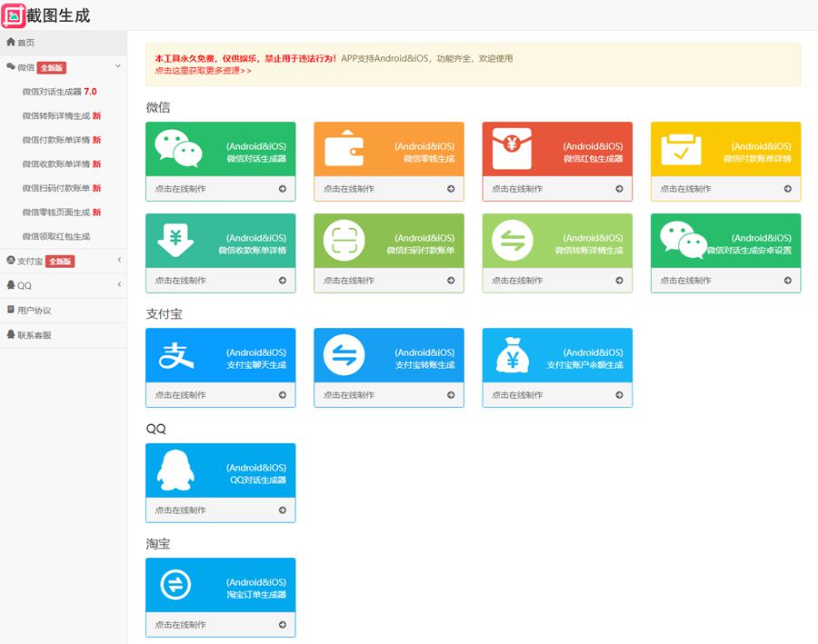Click the red envelope icon for 微信红包生成器
The height and width of the screenshot is (644, 818).
pyautogui.click(x=512, y=148)
